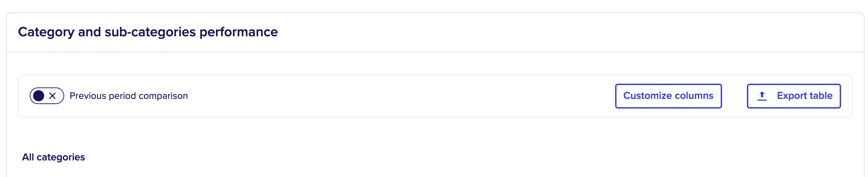868x177 pixels.
Task: Click the Category and sub-categories performance title
Action: pos(148,32)
